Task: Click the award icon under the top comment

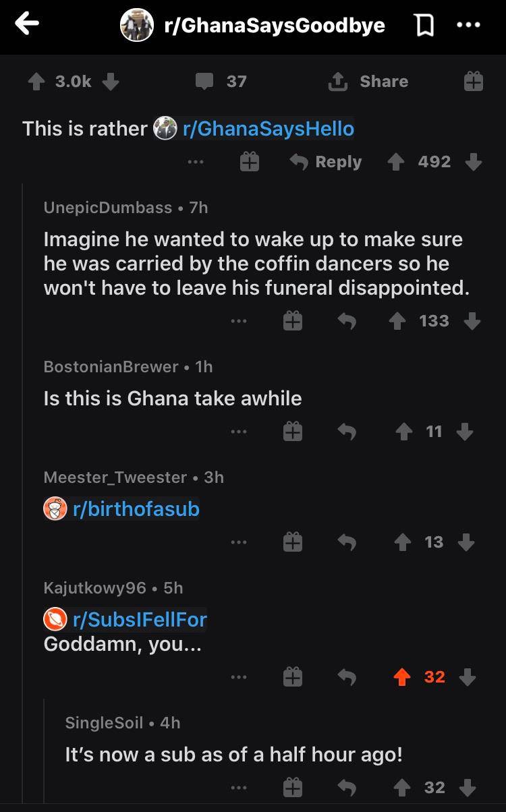Action: 292,320
